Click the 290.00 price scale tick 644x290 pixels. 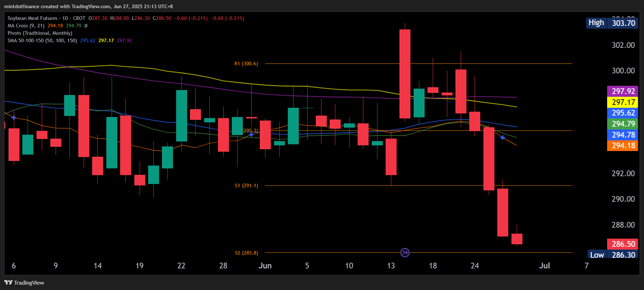tap(623, 199)
